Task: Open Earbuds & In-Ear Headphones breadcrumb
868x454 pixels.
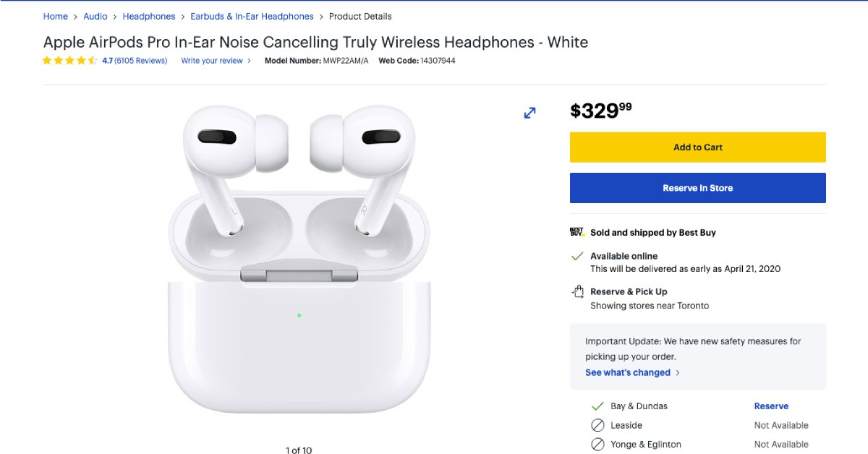Action: 252,16
